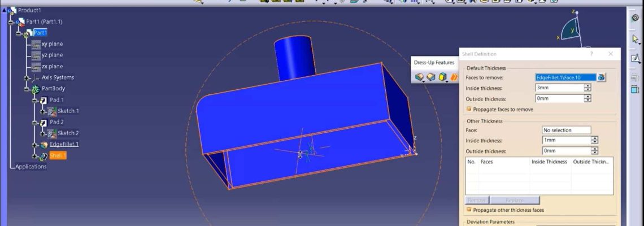Select the orange Shell icon in Dress-Up Features
The height and width of the screenshot is (226, 644).
[454, 77]
